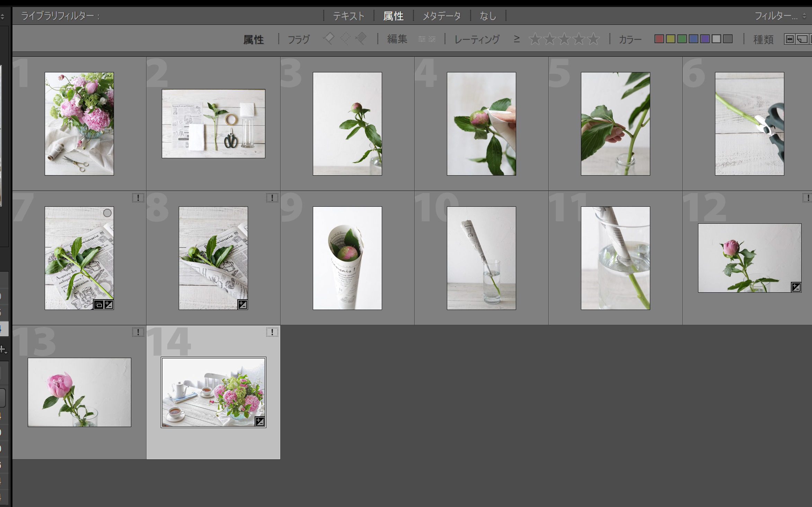Screen dimensions: 812x507
Task: Click the metadata warning icon on photo 7
Action: pos(138,198)
